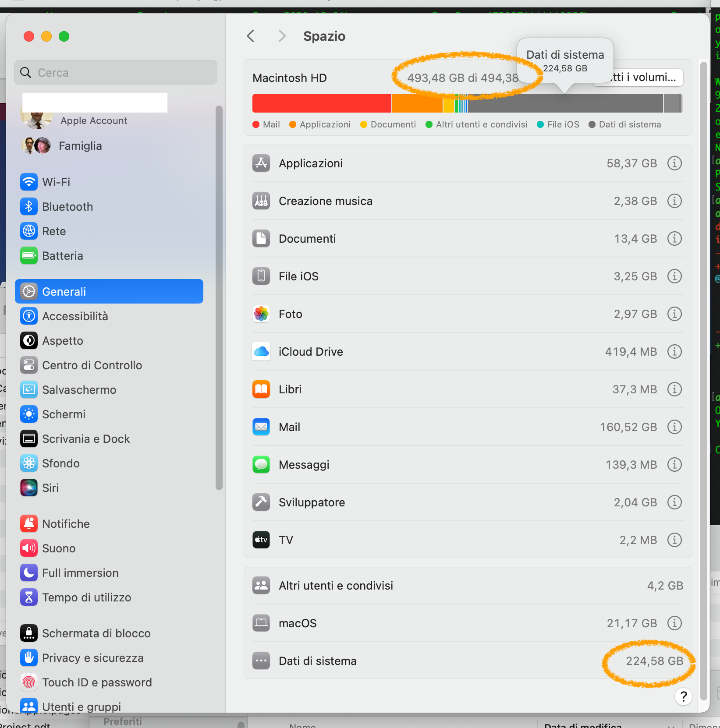The image size is (720, 728).
Task: Select the Suono sidebar label
Action: coord(59,548)
